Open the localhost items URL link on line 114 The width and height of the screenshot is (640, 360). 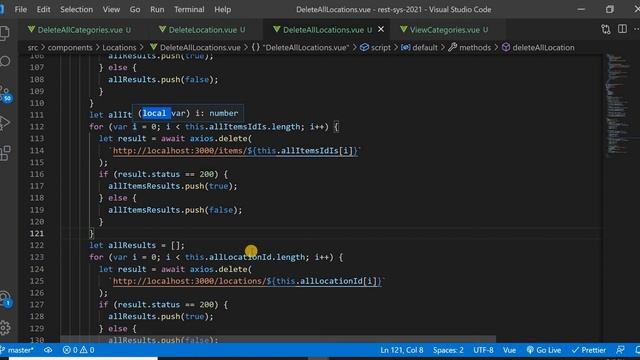pyautogui.click(x=235, y=151)
